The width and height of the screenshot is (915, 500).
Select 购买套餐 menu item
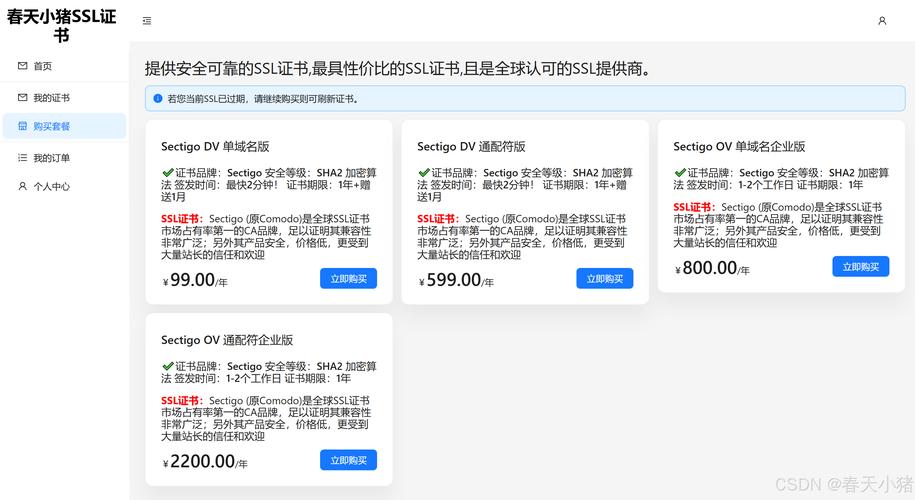point(64,126)
